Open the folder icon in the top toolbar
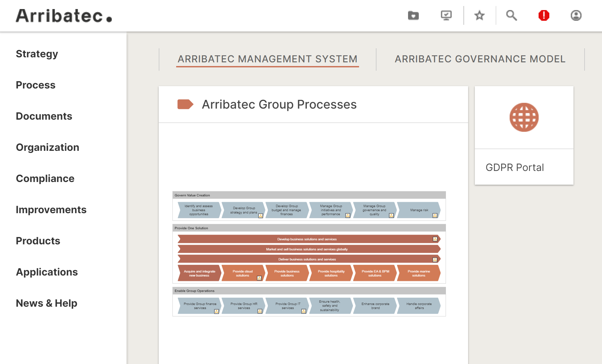 point(413,15)
